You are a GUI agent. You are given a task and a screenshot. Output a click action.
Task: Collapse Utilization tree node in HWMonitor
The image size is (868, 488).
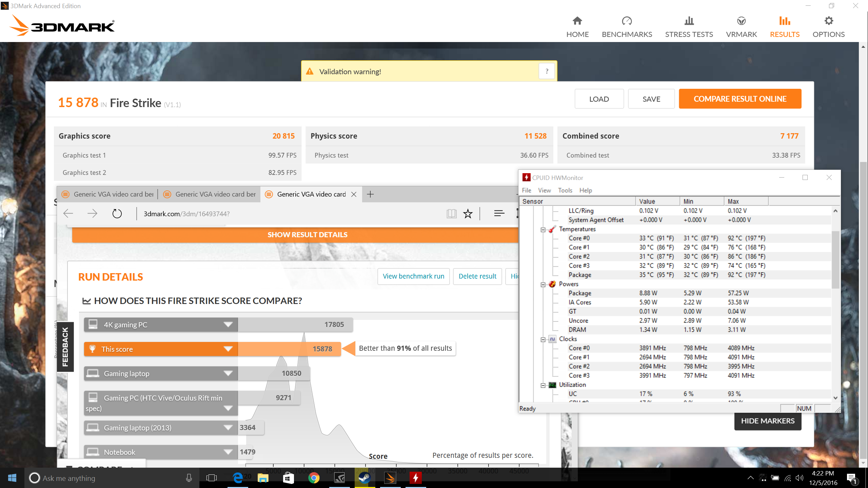coord(543,385)
